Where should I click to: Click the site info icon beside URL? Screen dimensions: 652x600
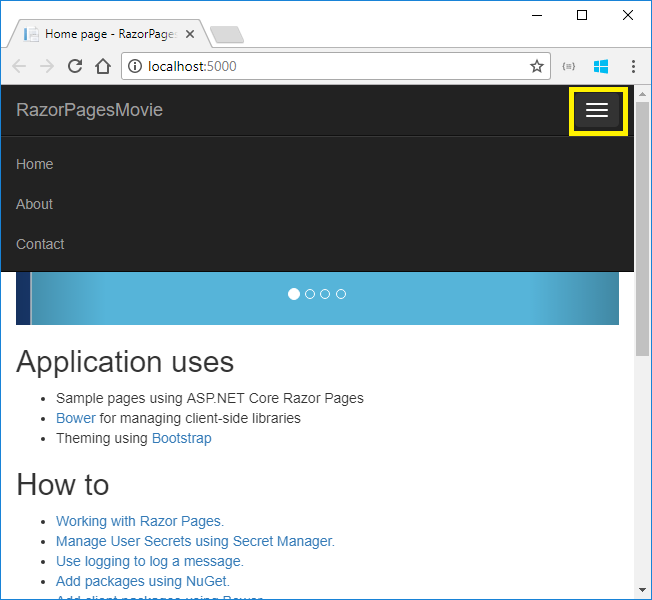[134, 67]
